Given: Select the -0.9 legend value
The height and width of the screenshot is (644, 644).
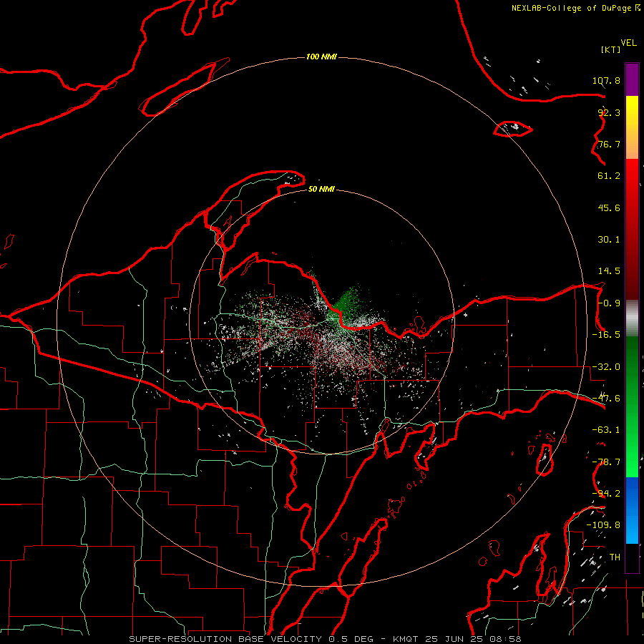Looking at the screenshot, I should click(609, 303).
